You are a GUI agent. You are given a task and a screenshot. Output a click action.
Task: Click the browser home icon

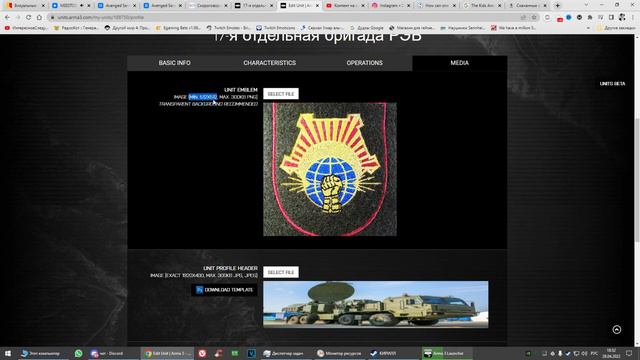point(39,18)
